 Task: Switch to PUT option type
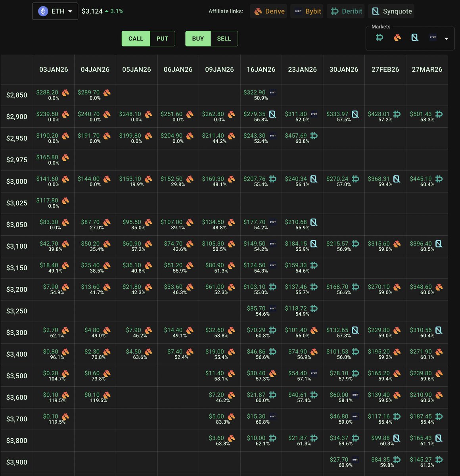(x=162, y=38)
